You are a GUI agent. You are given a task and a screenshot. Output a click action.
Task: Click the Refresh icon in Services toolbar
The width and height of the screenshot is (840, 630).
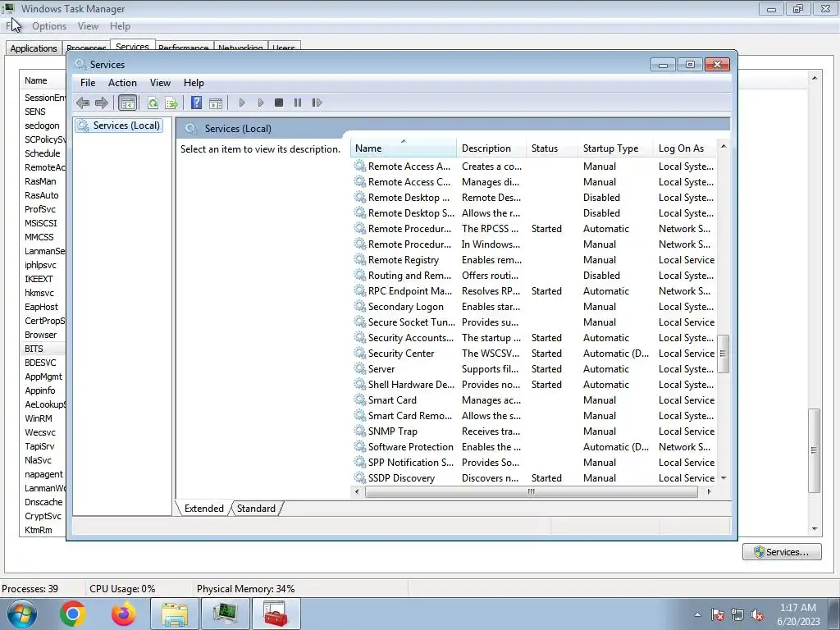click(153, 103)
